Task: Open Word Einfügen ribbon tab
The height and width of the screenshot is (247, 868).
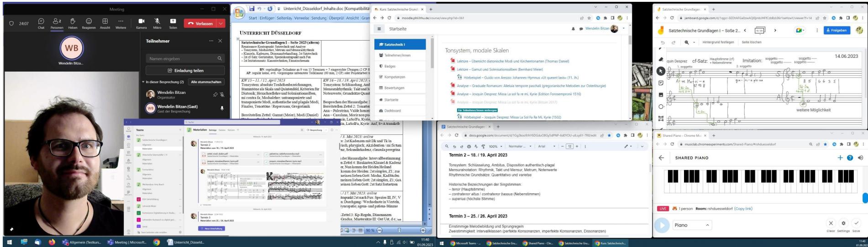Action: (267, 18)
